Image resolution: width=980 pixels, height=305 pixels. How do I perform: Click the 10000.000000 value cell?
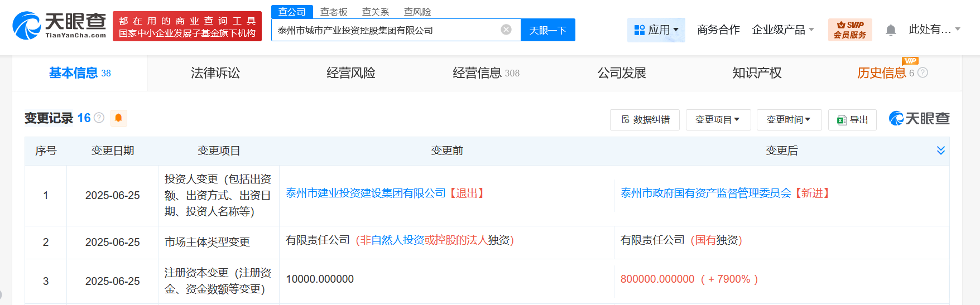coord(320,279)
